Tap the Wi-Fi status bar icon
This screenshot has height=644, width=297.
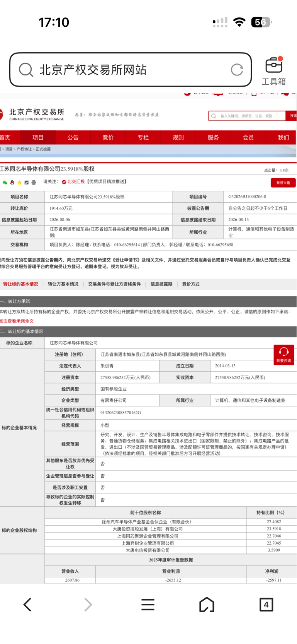[239, 22]
